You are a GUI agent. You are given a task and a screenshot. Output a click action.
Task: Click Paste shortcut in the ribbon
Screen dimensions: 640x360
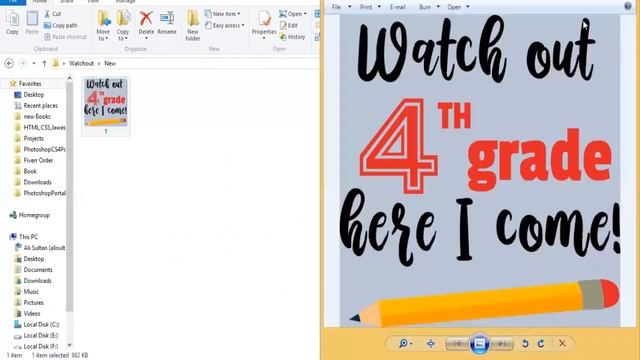[x=65, y=37]
